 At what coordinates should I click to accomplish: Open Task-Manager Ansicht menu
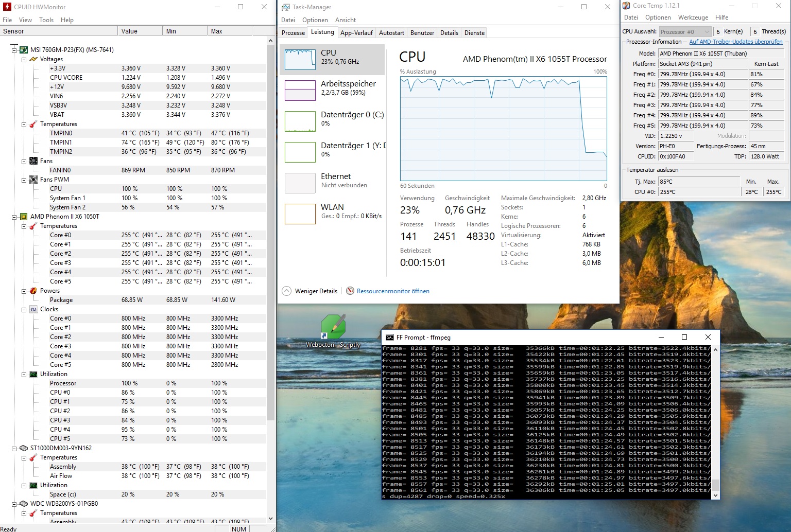[346, 20]
